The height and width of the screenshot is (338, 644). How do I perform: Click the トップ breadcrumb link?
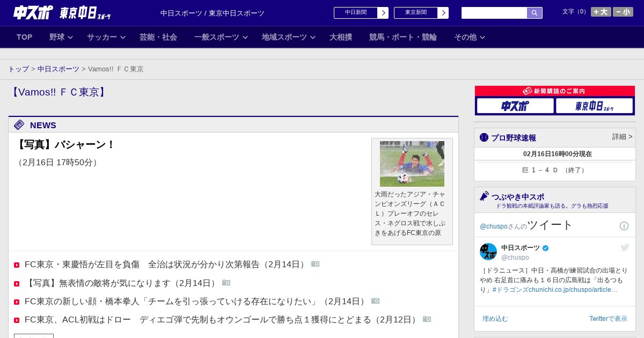pos(18,69)
